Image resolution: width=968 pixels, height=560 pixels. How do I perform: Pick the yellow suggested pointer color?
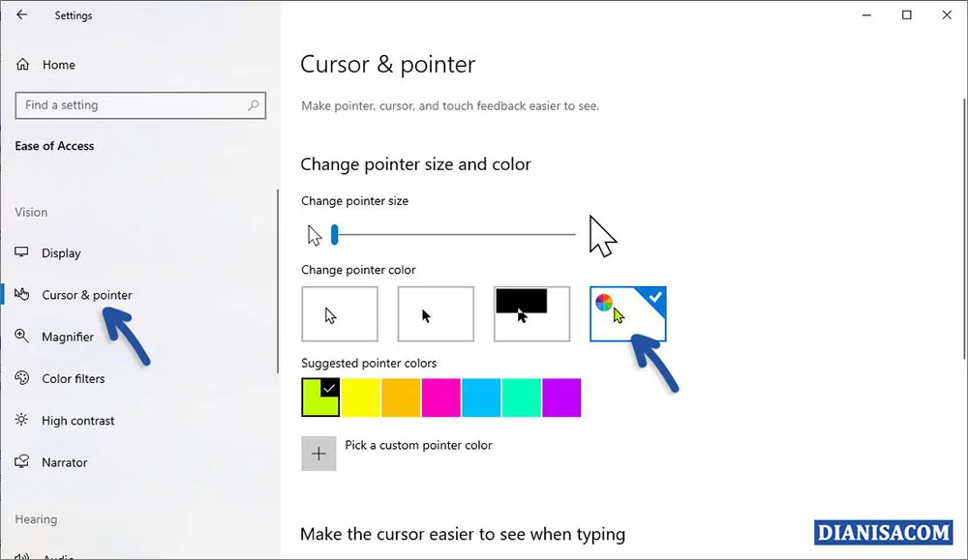point(360,398)
